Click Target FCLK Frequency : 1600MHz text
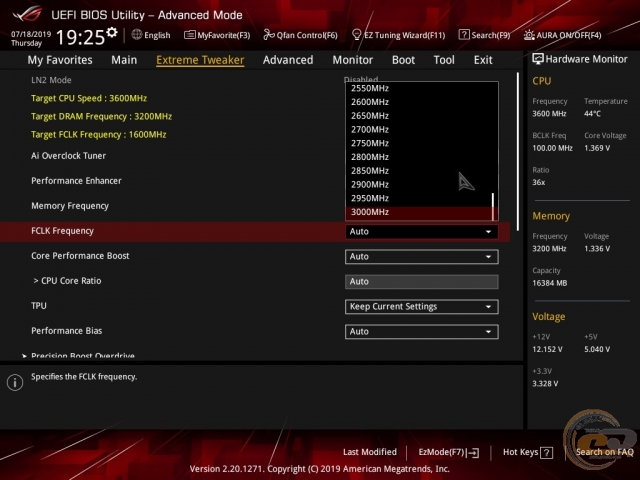 (x=98, y=135)
